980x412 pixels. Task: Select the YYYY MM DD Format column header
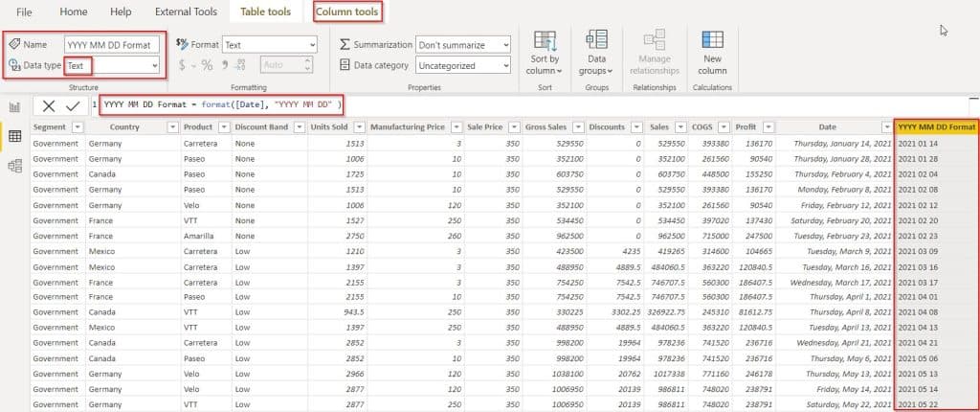point(936,127)
